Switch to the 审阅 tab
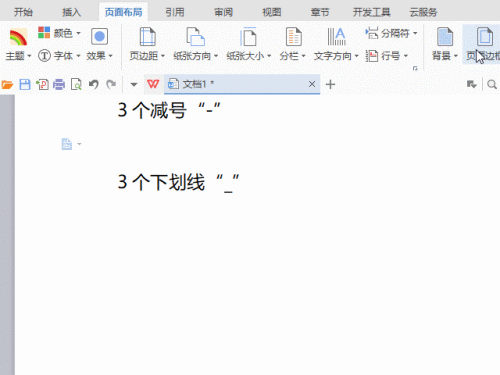The height and width of the screenshot is (375, 500). coord(223,12)
